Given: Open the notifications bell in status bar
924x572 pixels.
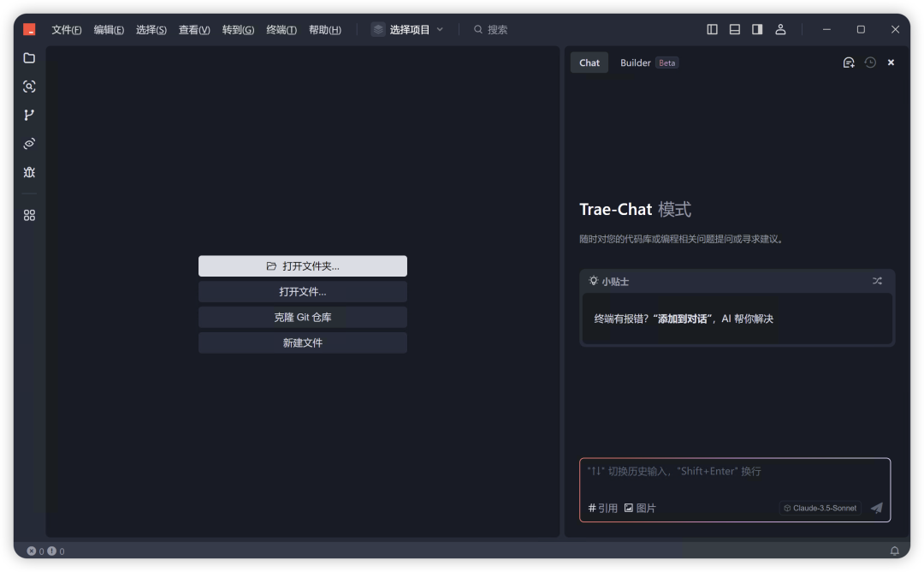Looking at the screenshot, I should 894,551.
